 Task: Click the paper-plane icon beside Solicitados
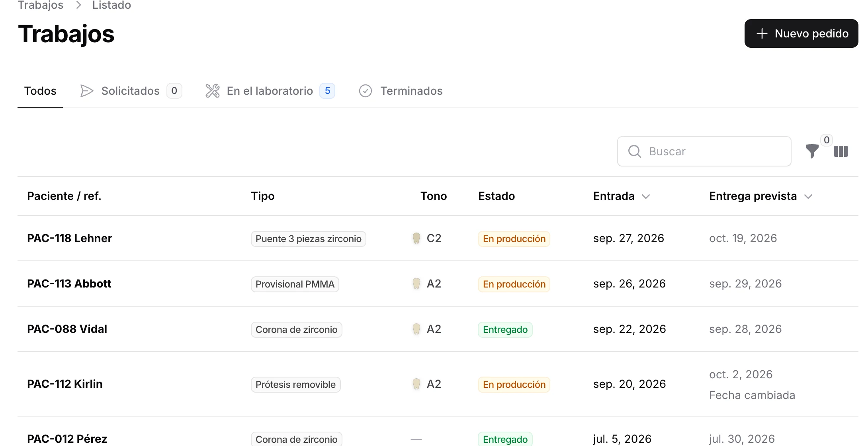click(86, 91)
